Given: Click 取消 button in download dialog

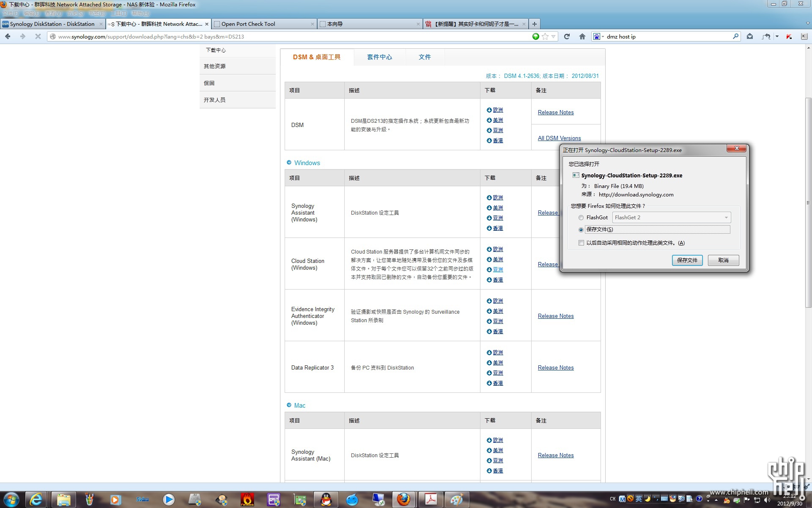Looking at the screenshot, I should pyautogui.click(x=723, y=260).
